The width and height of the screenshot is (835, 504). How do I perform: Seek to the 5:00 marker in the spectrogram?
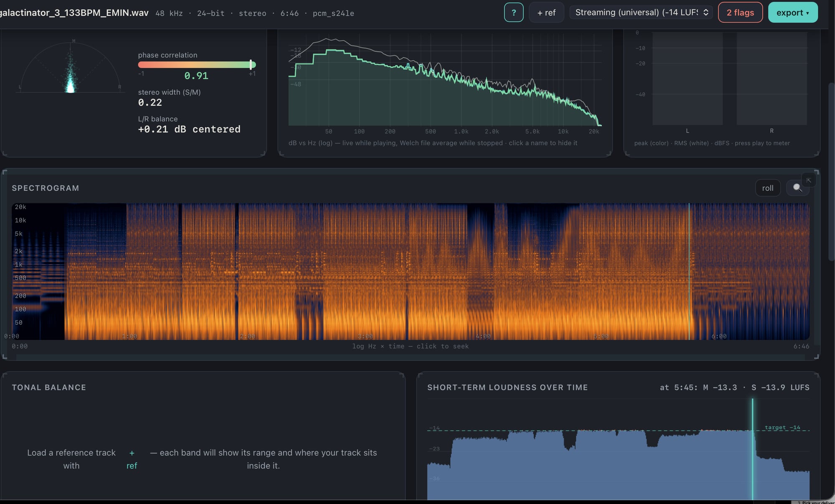pos(601,336)
